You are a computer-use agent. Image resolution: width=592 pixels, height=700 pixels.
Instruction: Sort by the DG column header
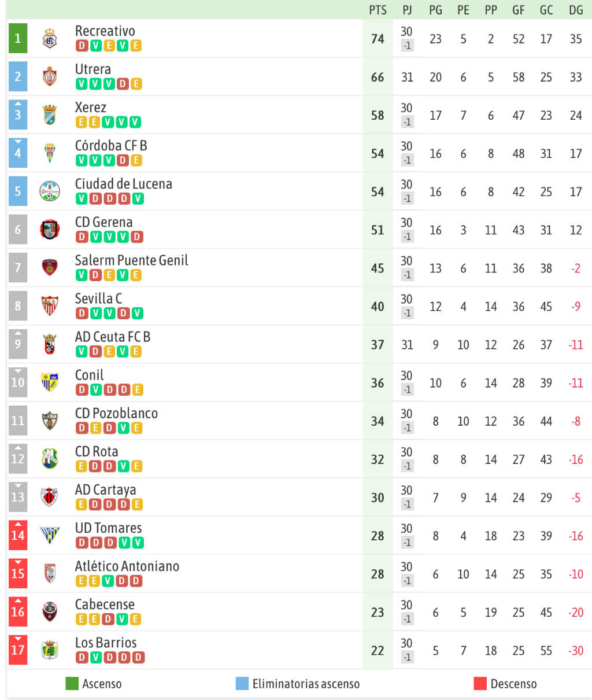click(x=576, y=10)
